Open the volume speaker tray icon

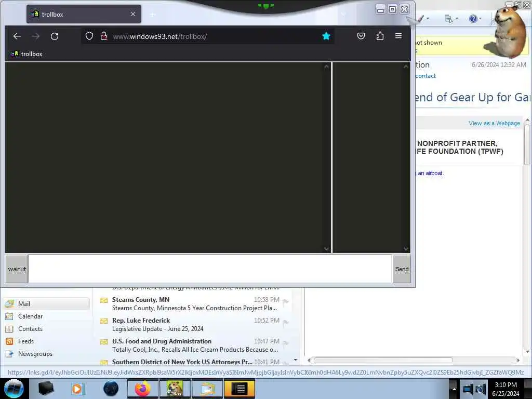click(x=481, y=389)
